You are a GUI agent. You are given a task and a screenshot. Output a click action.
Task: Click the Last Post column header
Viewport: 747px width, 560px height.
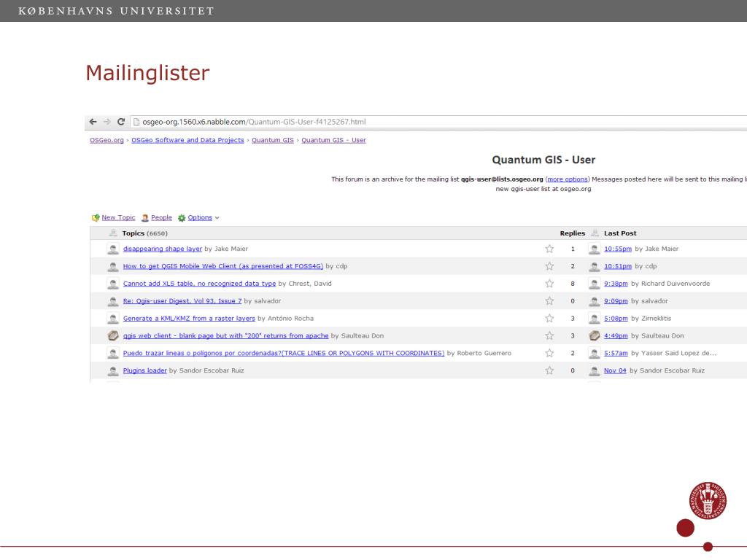(x=620, y=233)
